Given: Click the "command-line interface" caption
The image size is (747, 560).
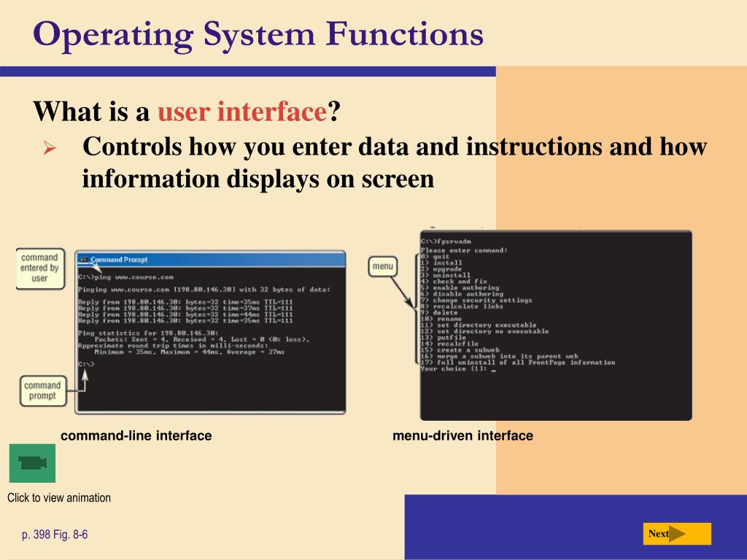Looking at the screenshot, I should click(x=136, y=436).
